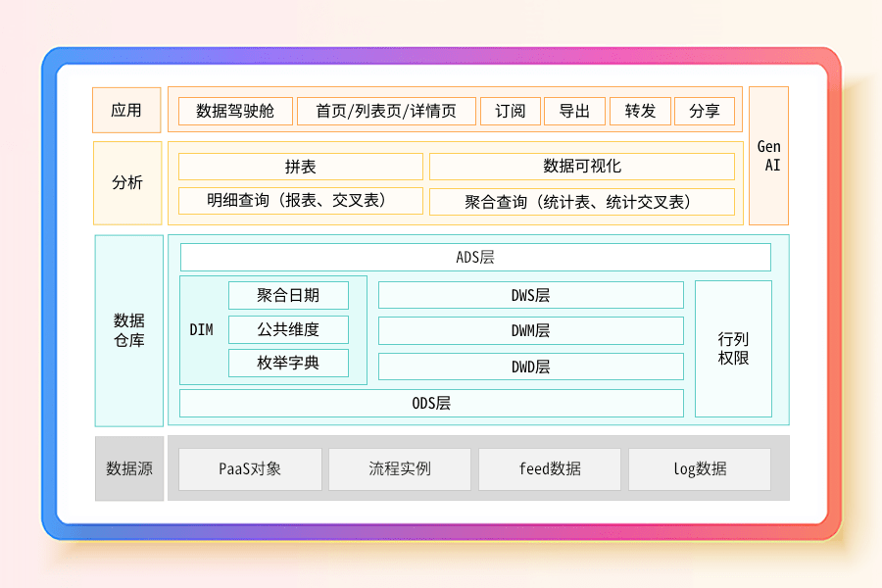This screenshot has height=588, width=882.
Task: Select the ADS层 bar
Action: click(475, 257)
